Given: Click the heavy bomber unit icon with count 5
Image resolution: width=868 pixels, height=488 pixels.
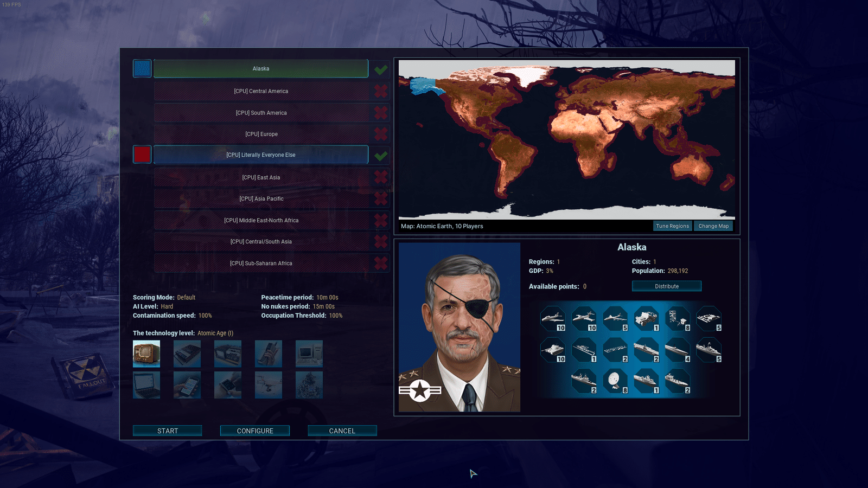Looking at the screenshot, I should [616, 319].
